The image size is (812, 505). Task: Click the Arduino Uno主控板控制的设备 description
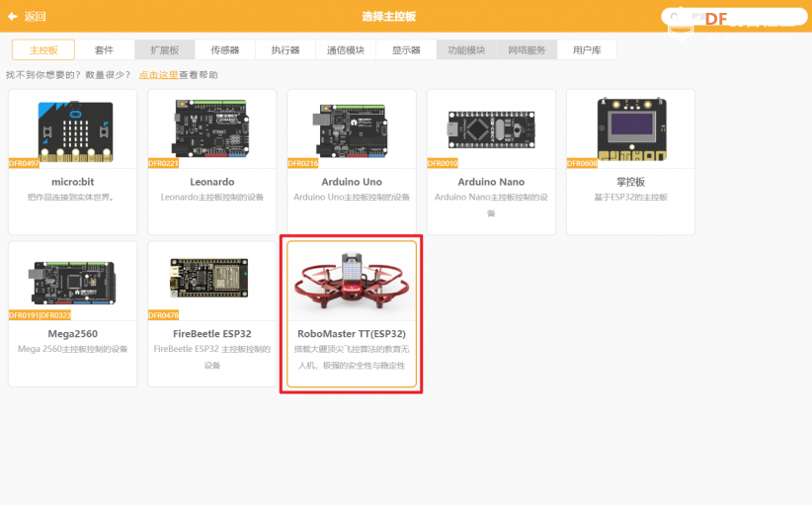(x=352, y=198)
